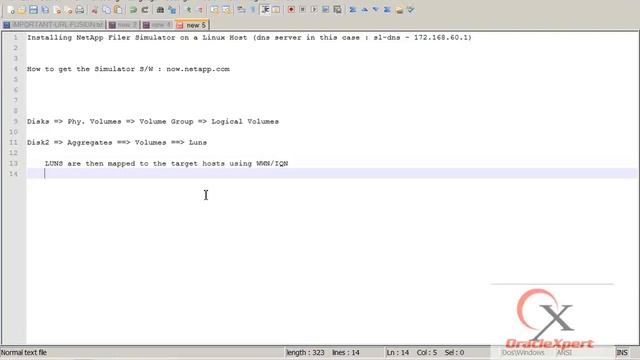Toggle synchronized horizontal scrolling

(226, 10)
